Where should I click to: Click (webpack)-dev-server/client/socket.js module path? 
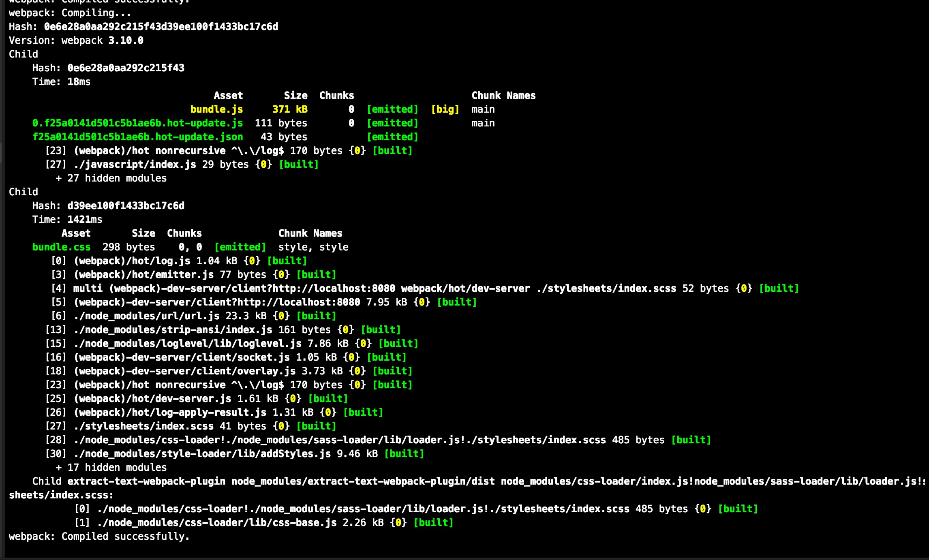(x=182, y=357)
